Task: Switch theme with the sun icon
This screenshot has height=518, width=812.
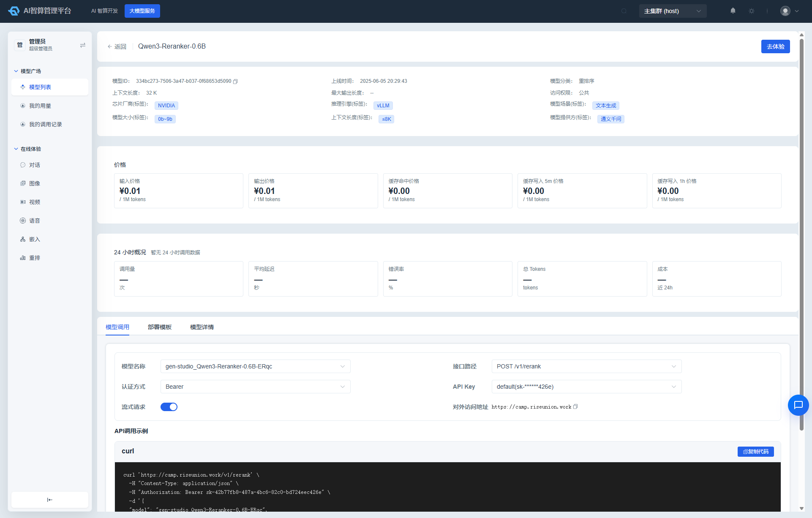Action: point(752,11)
